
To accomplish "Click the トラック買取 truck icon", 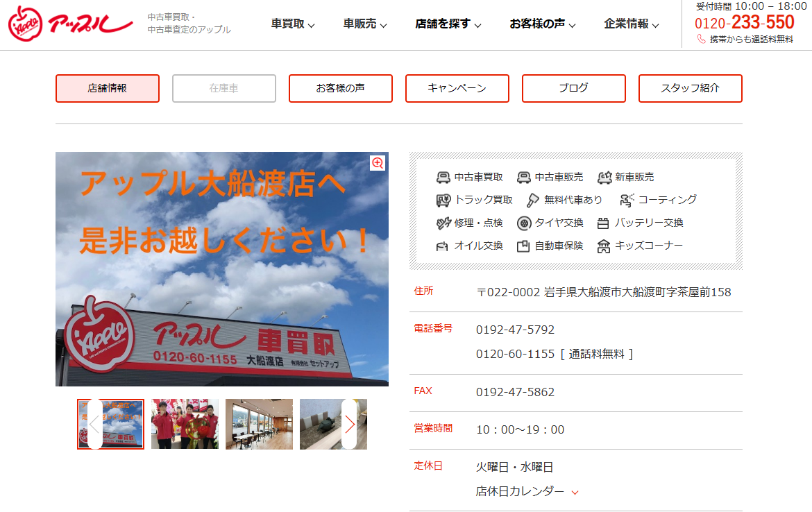I will 443,200.
